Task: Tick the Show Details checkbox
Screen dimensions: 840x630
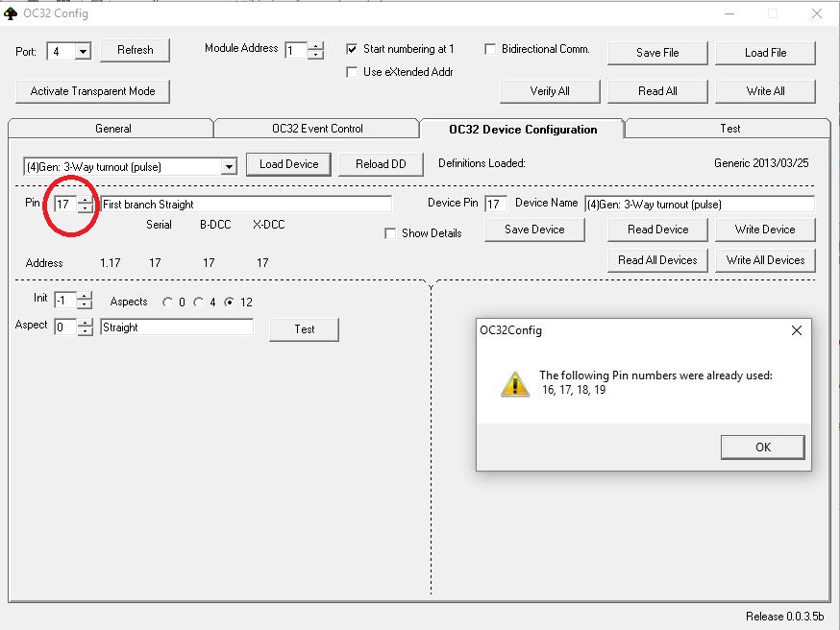Action: click(390, 233)
